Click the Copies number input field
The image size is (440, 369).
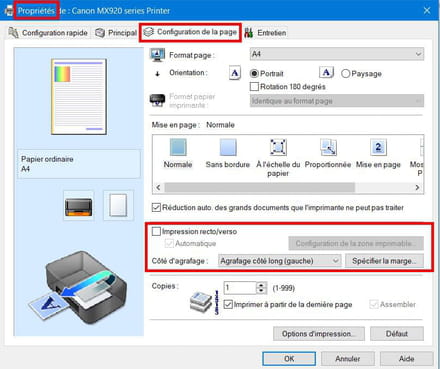click(x=240, y=288)
